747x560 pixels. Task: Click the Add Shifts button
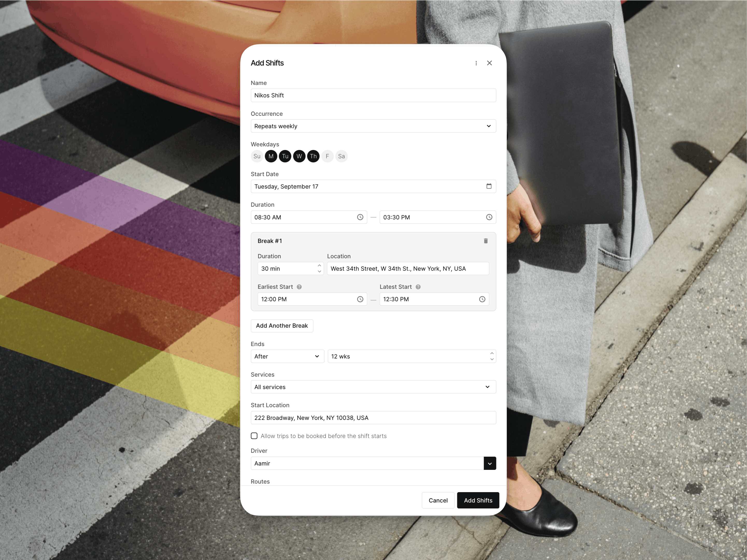[477, 500]
